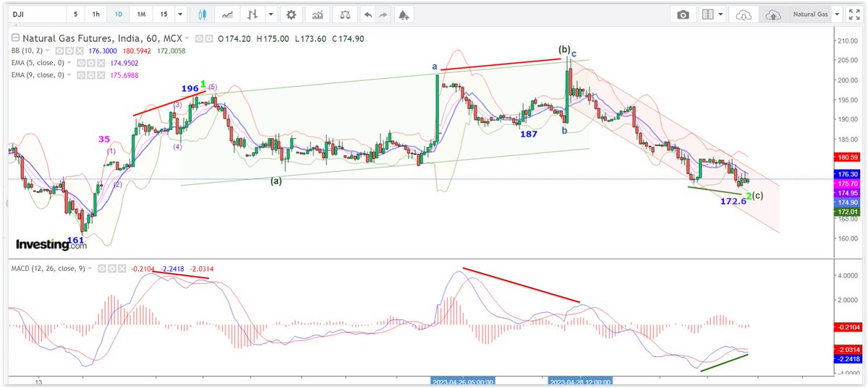868x388 pixels.
Task: Open MACD indicator settings gear
Action: [x=112, y=269]
